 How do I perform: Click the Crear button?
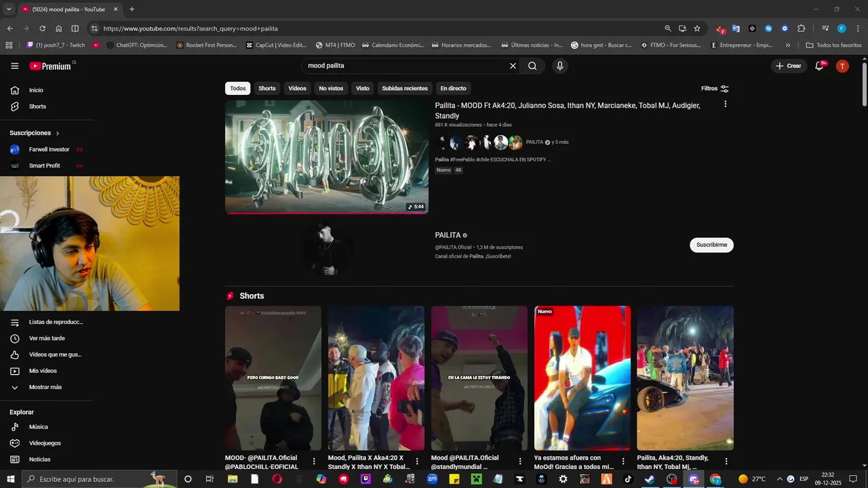(788, 66)
